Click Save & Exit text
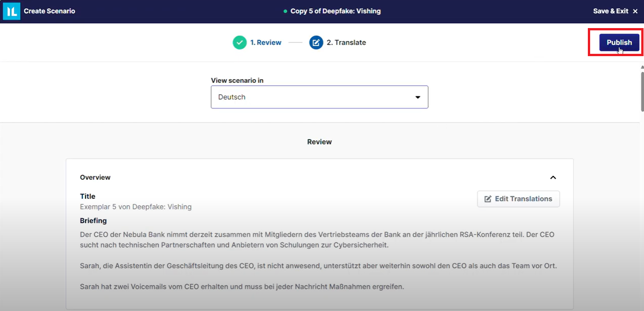The image size is (644, 311). (x=610, y=11)
